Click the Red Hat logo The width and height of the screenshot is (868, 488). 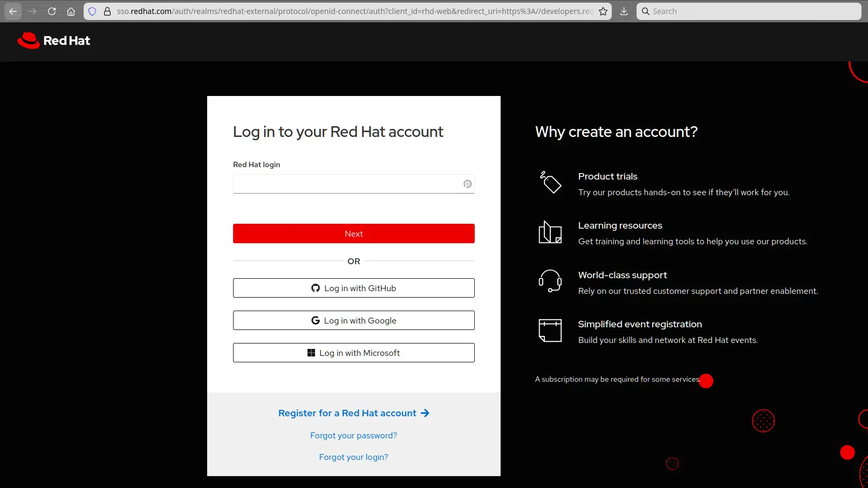[53, 40]
